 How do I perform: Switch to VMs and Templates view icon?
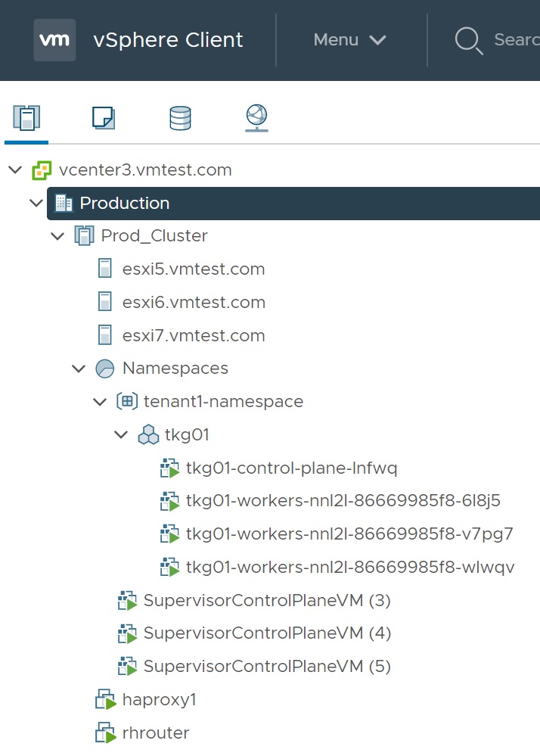click(103, 117)
